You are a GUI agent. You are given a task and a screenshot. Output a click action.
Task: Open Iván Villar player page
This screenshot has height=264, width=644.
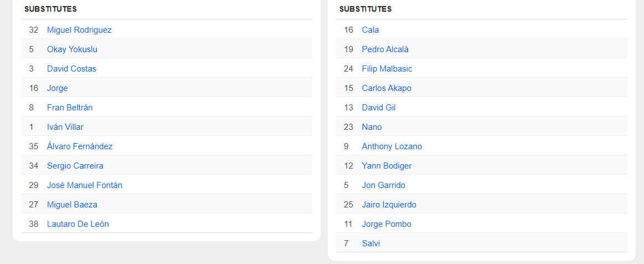65,127
